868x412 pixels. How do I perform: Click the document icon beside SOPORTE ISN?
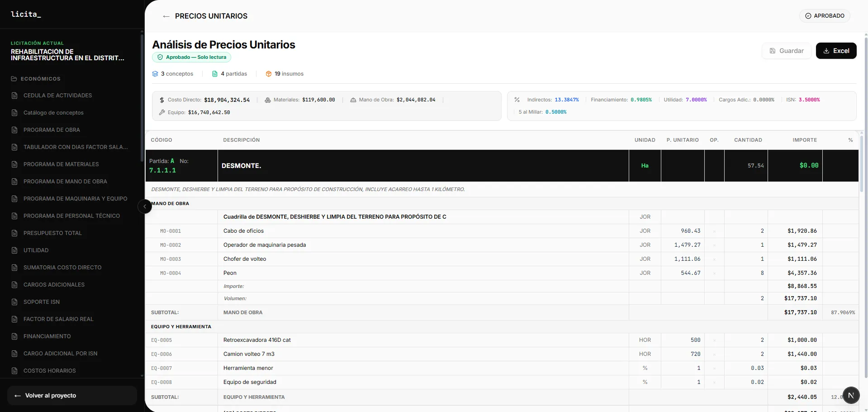[14, 302]
